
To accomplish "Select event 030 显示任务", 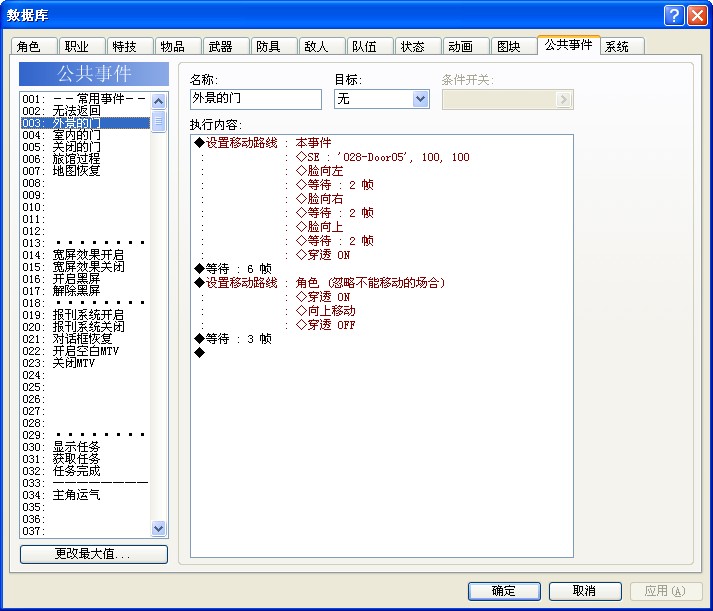I will coord(85,447).
